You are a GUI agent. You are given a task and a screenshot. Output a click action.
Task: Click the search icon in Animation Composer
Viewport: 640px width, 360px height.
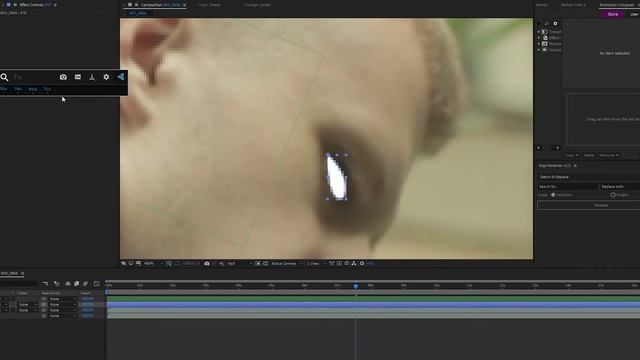[x=547, y=24]
